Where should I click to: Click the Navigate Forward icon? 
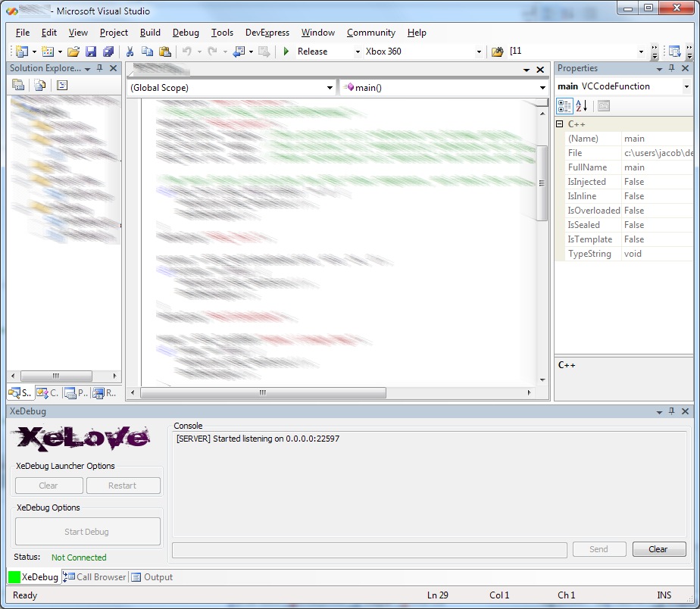tap(264, 52)
